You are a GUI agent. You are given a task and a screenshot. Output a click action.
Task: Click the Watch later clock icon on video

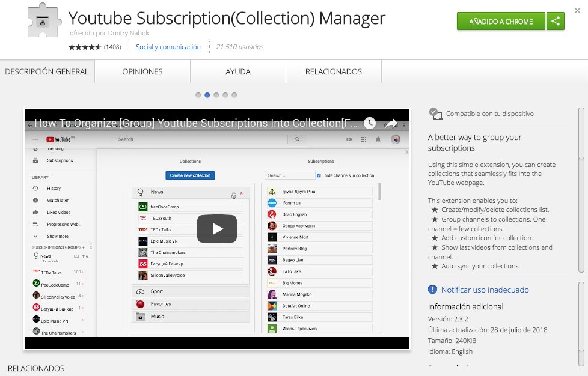tap(370, 123)
